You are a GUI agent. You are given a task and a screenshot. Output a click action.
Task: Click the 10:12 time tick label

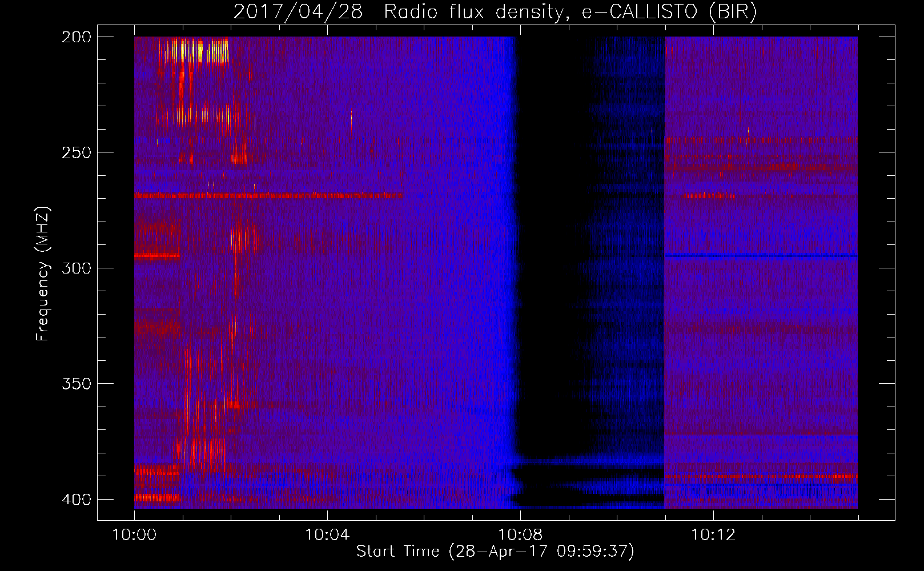(x=713, y=534)
